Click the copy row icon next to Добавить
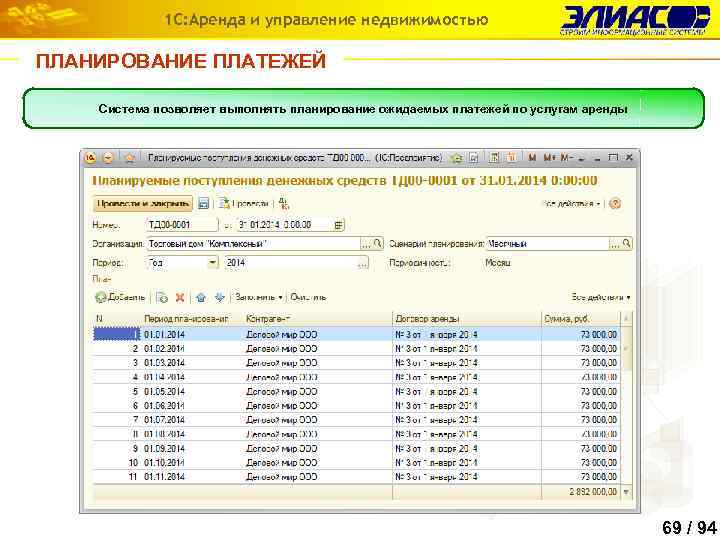 coord(162,298)
